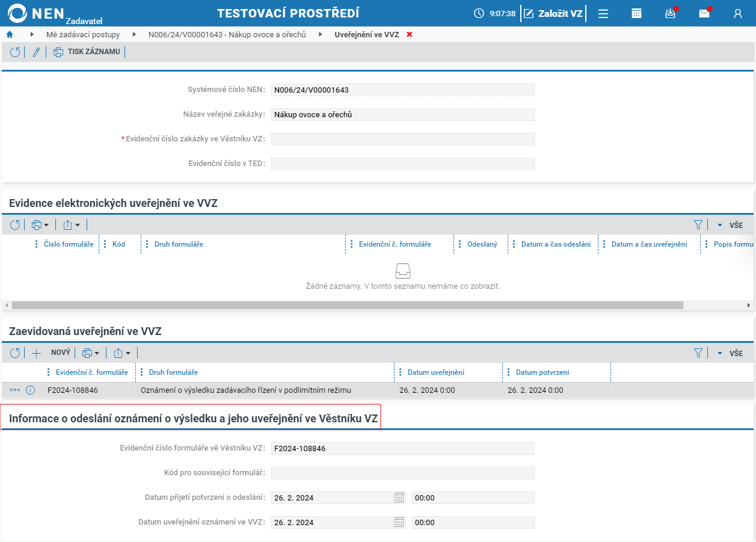Click the Název veřejné zakázky field
Image resolution: width=756 pixels, height=542 pixels.
pyautogui.click(x=403, y=114)
